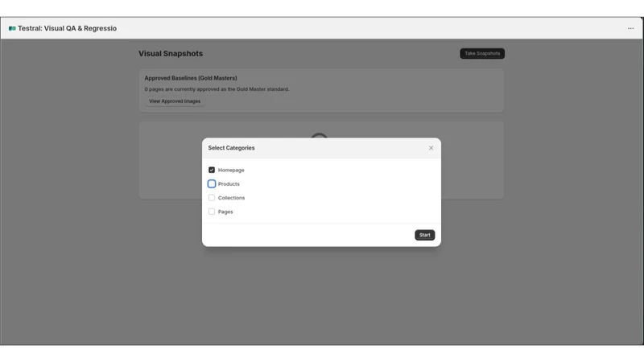Viewport: 644px width, 362px height.
Task: Check the Products checkbox
Action: [212, 184]
